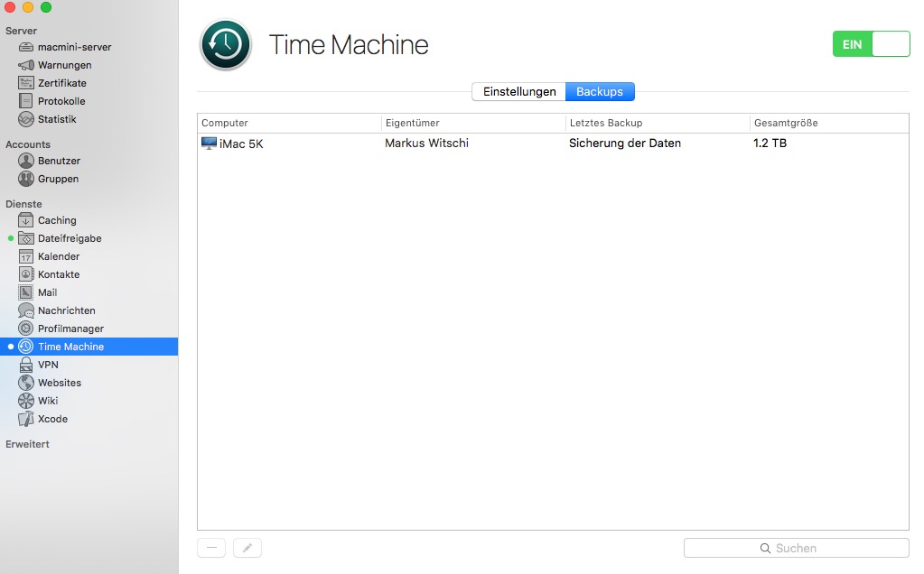
Task: Open Benutzer label in sidebar
Action: (59, 161)
